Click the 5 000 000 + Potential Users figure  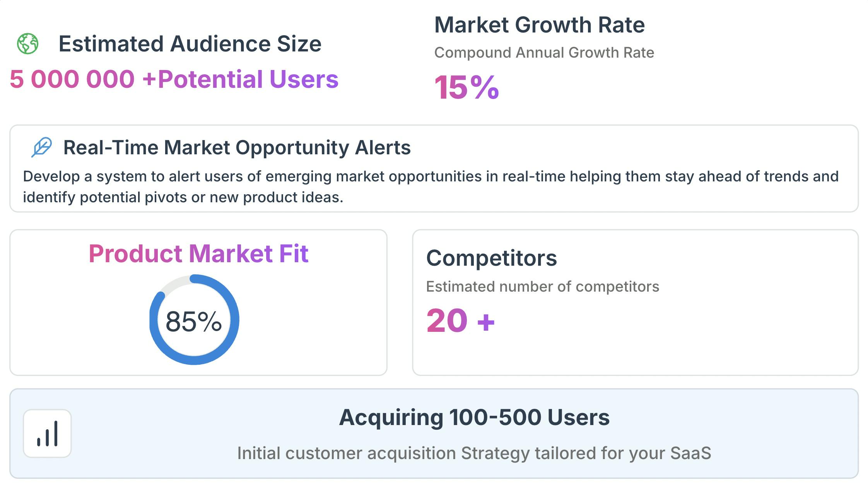[174, 79]
